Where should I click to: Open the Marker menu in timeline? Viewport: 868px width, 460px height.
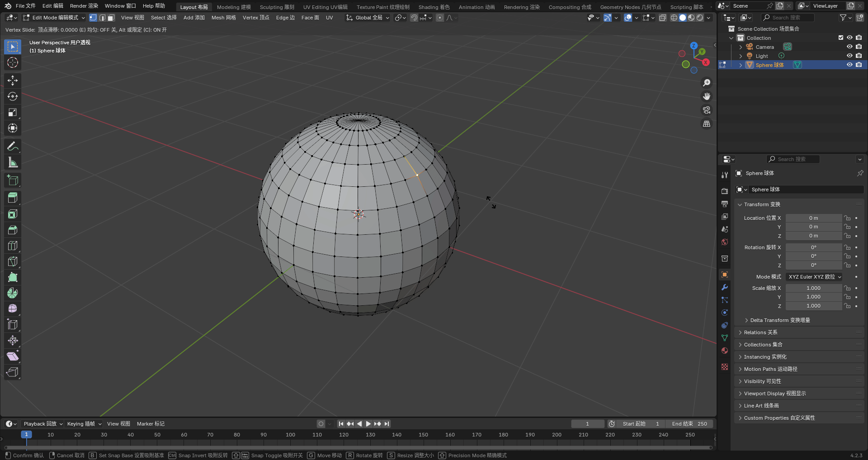(151, 424)
